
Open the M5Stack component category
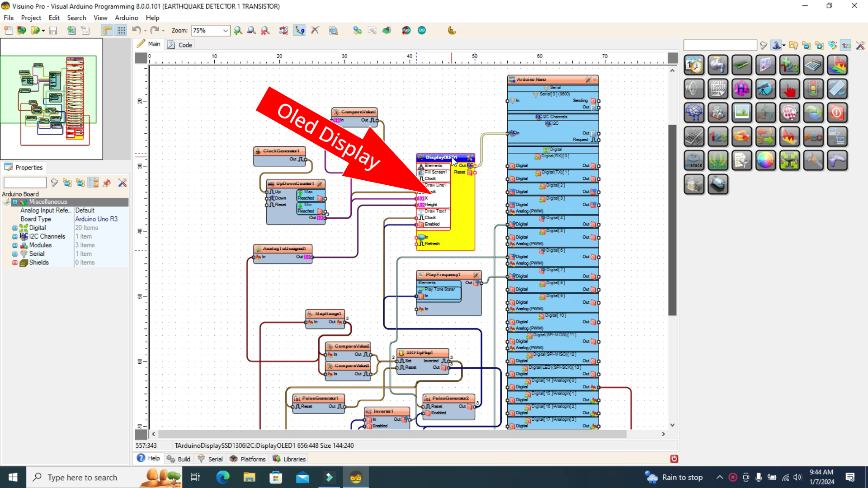point(694,160)
